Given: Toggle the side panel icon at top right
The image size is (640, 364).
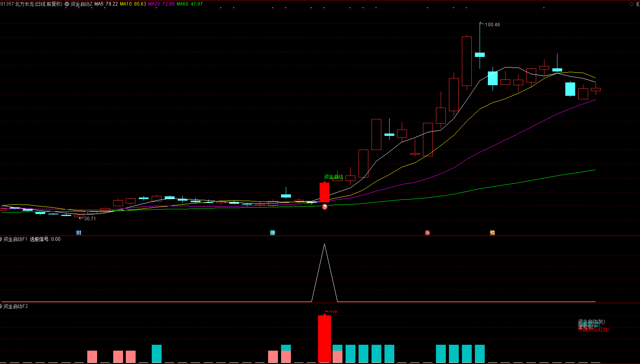Looking at the screenshot, I should pos(638,4).
